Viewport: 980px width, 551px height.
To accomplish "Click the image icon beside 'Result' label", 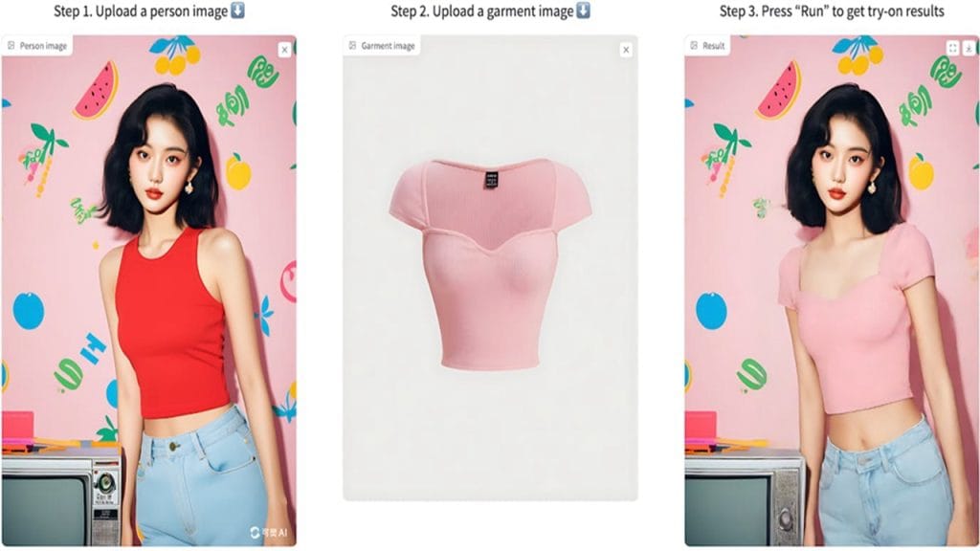I will 694,46.
